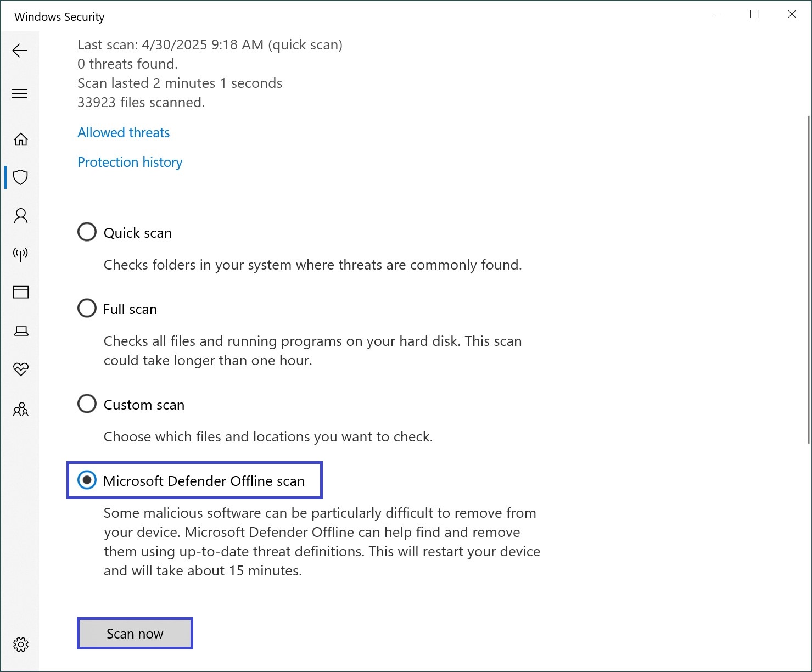This screenshot has height=672, width=812.
Task: Click the vertical scrollbar thumb
Action: click(x=809, y=279)
